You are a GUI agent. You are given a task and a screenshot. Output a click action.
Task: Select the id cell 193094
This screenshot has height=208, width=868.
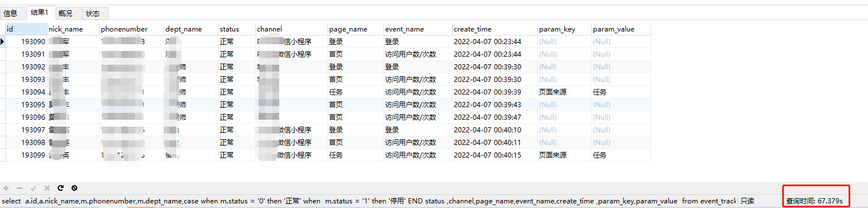tap(26, 92)
